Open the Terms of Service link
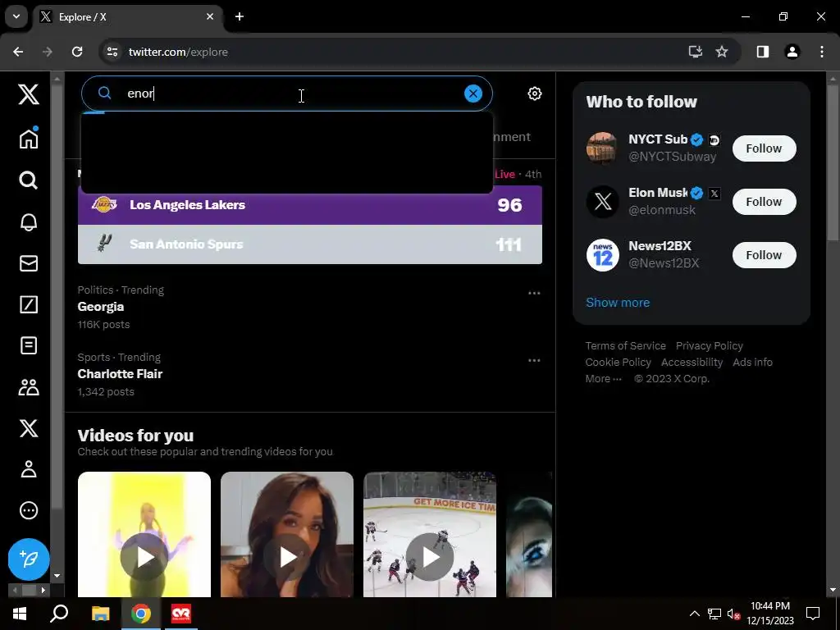 [x=626, y=345]
